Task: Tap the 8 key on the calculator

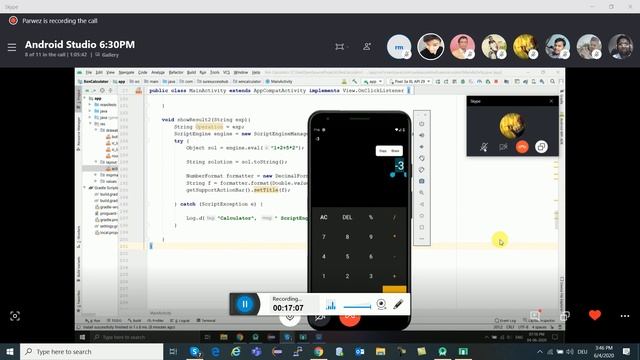Action: (347, 237)
